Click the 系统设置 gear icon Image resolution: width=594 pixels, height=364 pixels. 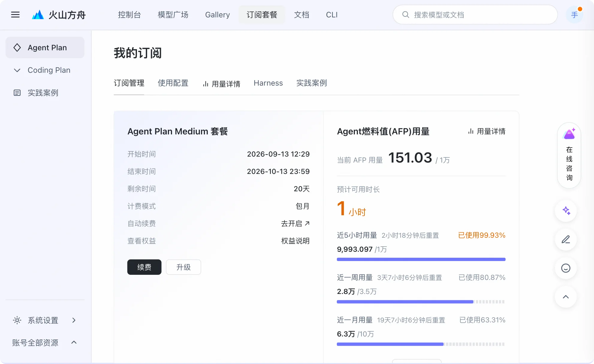17,320
